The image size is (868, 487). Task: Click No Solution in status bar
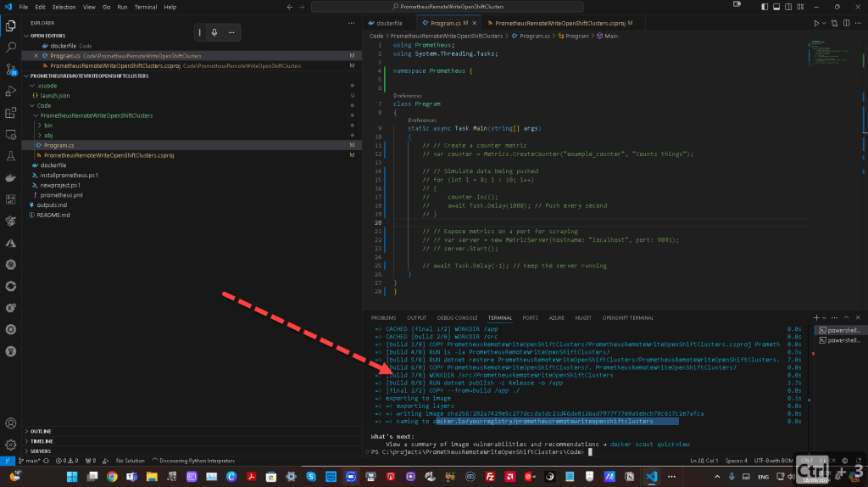tap(130, 461)
